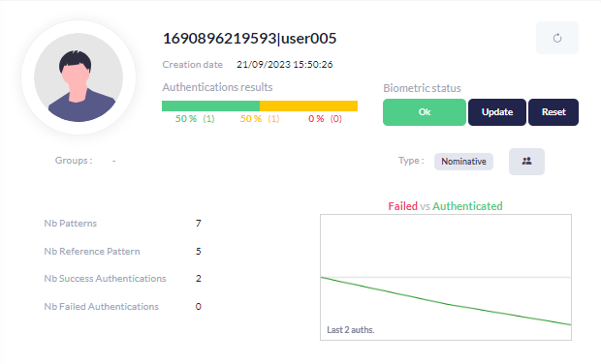Click the yellow 50 % (1) result label

click(x=260, y=119)
